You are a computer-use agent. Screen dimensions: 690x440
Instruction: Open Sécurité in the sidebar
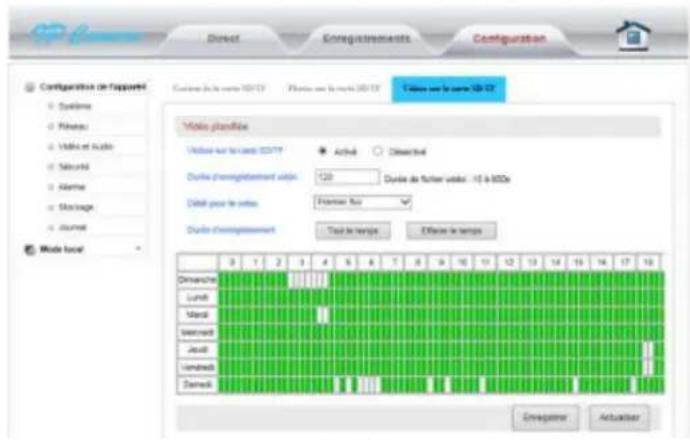point(74,167)
